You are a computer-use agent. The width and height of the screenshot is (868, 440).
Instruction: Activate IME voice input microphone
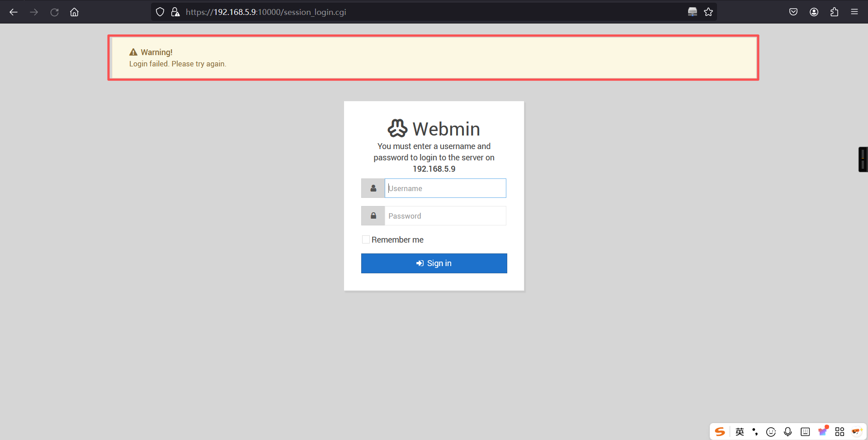coord(788,432)
